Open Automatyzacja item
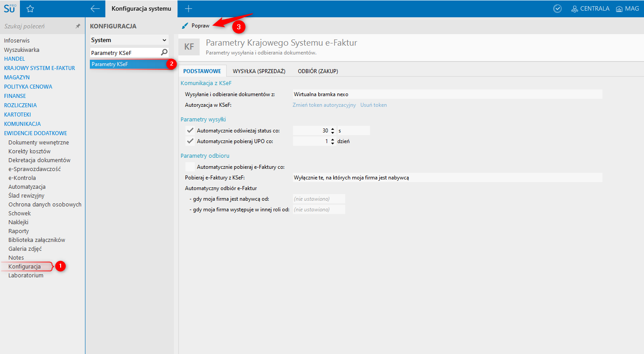 click(27, 187)
